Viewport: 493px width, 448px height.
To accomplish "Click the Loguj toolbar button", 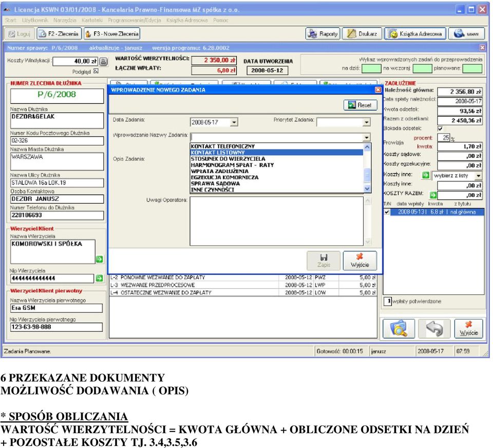I will [20, 34].
